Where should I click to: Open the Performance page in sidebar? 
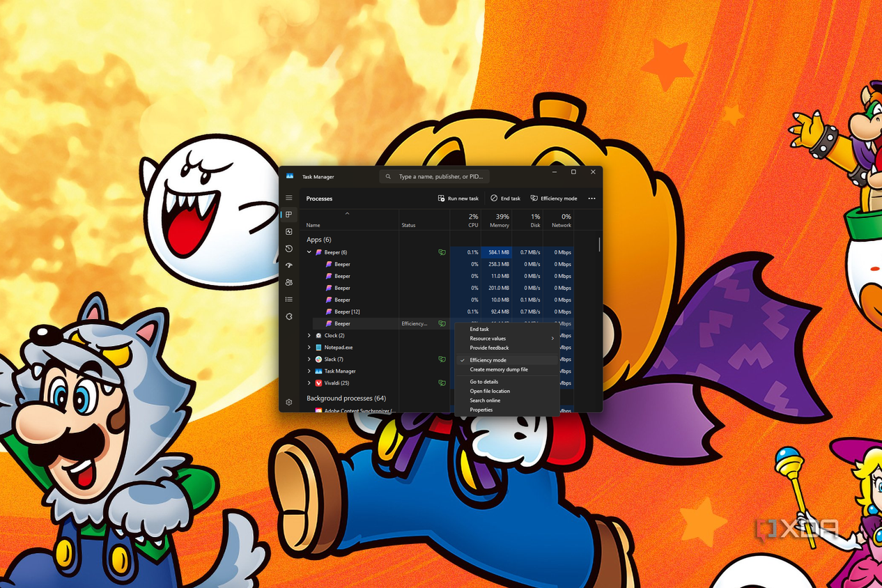pyautogui.click(x=289, y=231)
